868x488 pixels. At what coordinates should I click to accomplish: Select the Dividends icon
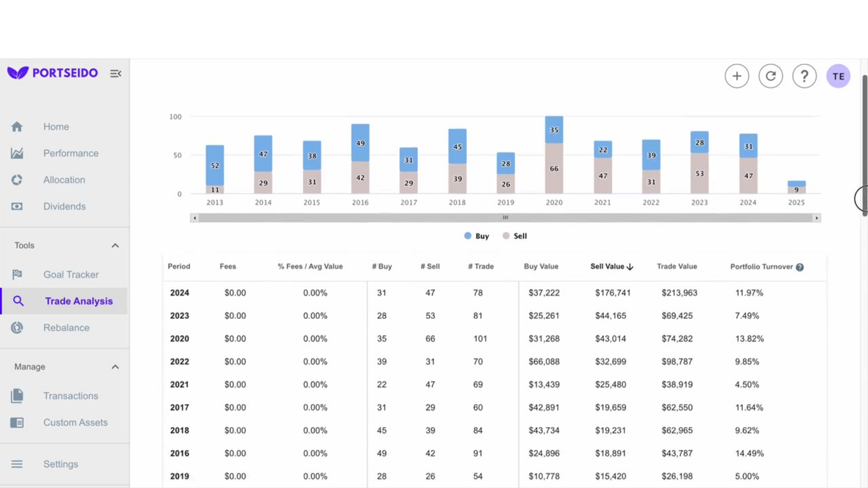tap(17, 206)
